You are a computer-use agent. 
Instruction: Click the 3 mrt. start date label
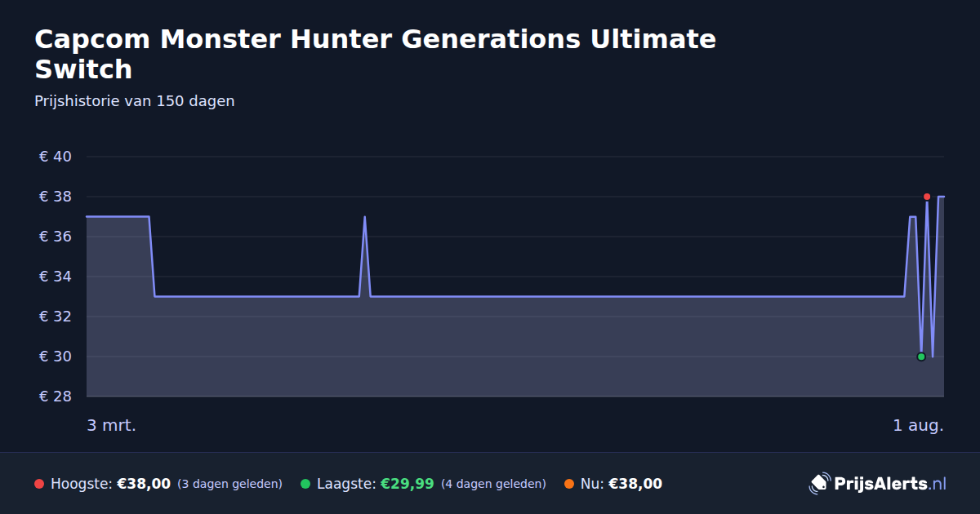point(112,425)
